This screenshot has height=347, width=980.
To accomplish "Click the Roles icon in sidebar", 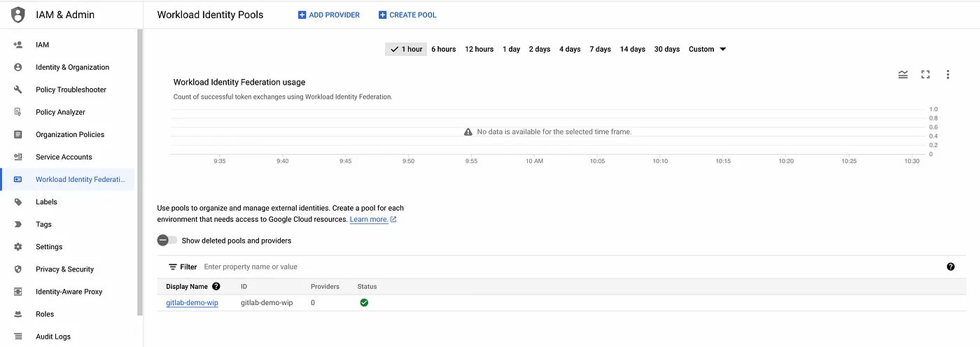I will (18, 314).
